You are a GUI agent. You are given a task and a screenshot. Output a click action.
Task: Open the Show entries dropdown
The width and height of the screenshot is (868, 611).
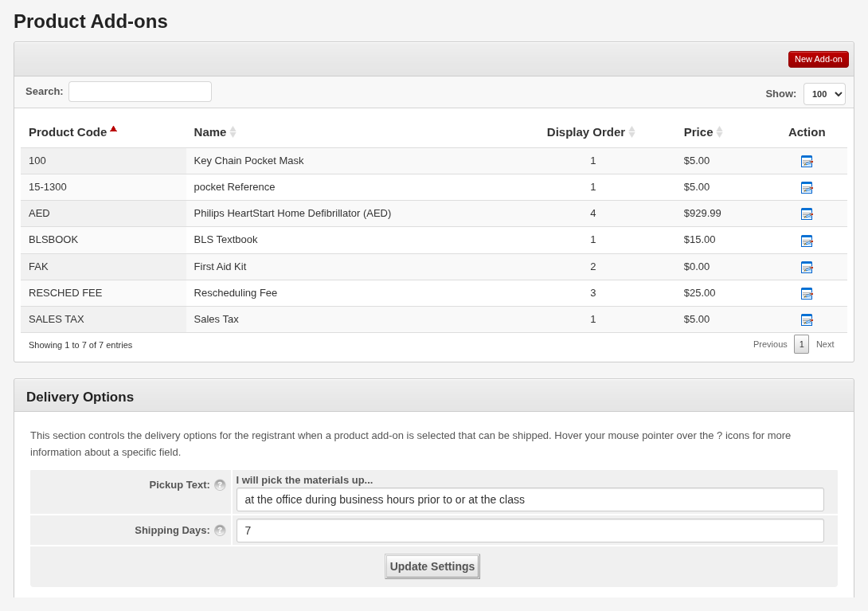823,94
